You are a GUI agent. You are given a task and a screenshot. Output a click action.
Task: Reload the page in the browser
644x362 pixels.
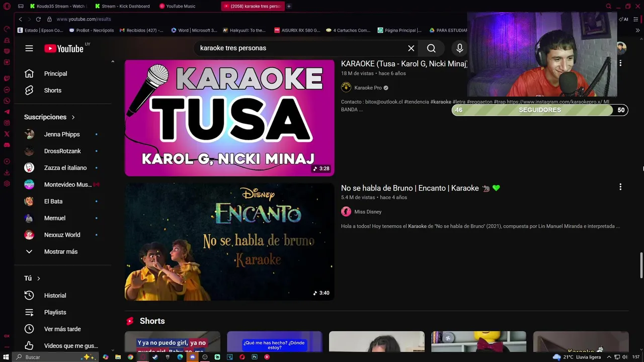[x=38, y=19]
